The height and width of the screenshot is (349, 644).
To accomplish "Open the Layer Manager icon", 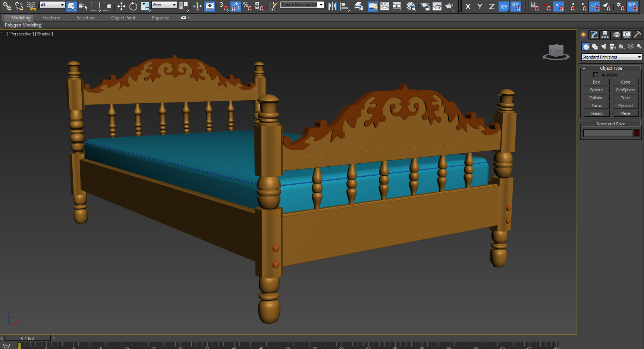I will [359, 6].
